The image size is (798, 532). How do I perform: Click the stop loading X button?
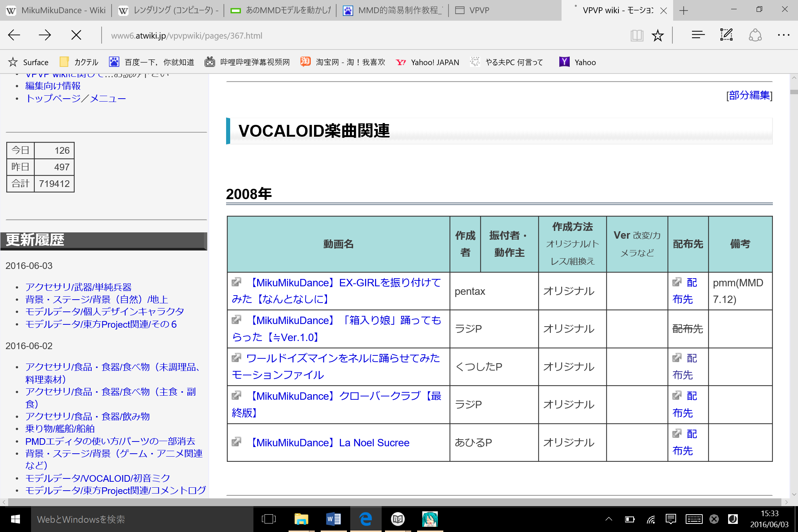click(x=76, y=35)
